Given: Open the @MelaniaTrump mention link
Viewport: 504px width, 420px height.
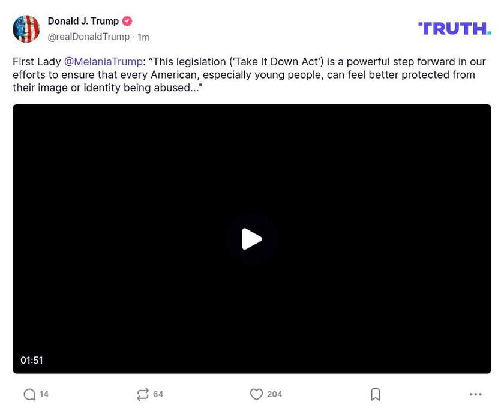Looking at the screenshot, I should tap(103, 61).
